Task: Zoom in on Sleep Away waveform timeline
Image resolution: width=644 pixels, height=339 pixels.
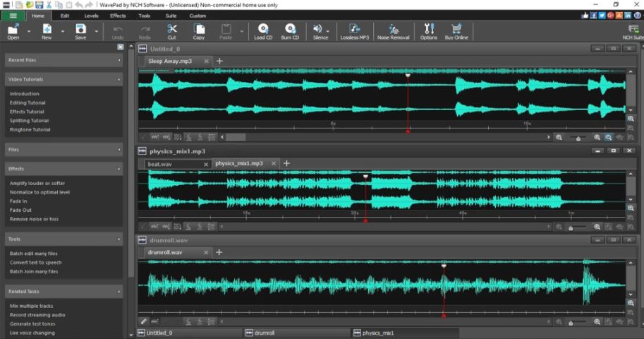Action: click(x=597, y=138)
